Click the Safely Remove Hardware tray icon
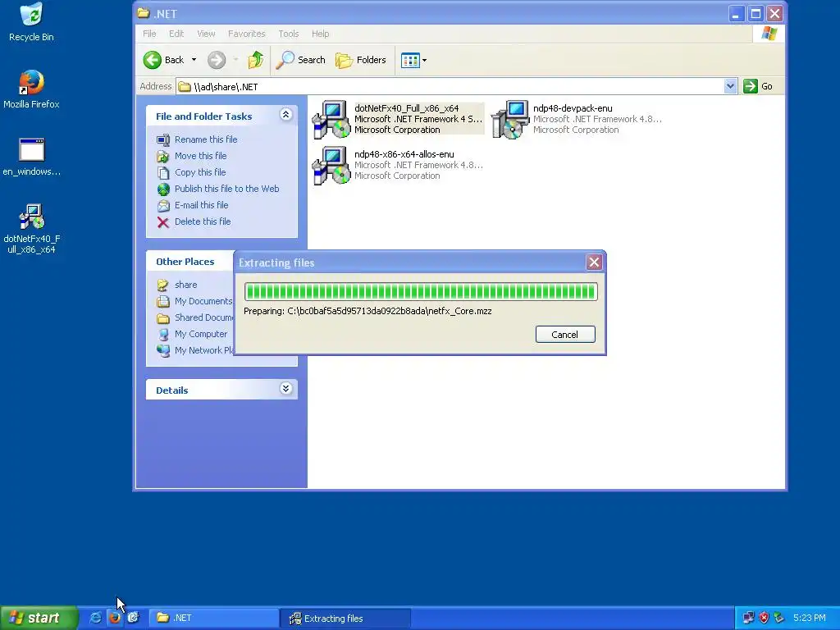 click(779, 618)
